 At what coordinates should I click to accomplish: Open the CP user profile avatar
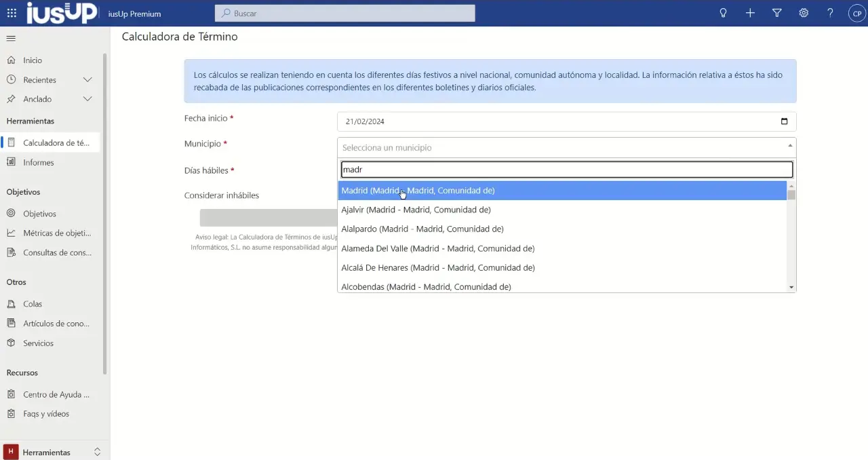(x=857, y=14)
